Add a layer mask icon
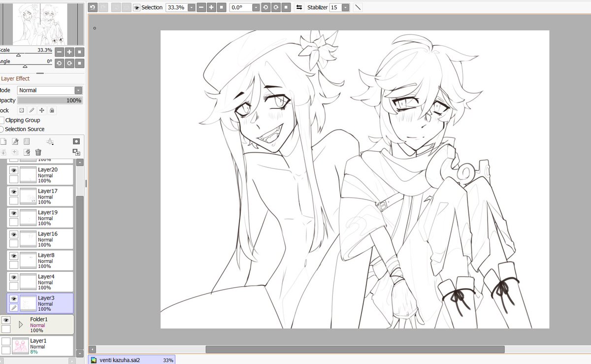 click(76, 141)
